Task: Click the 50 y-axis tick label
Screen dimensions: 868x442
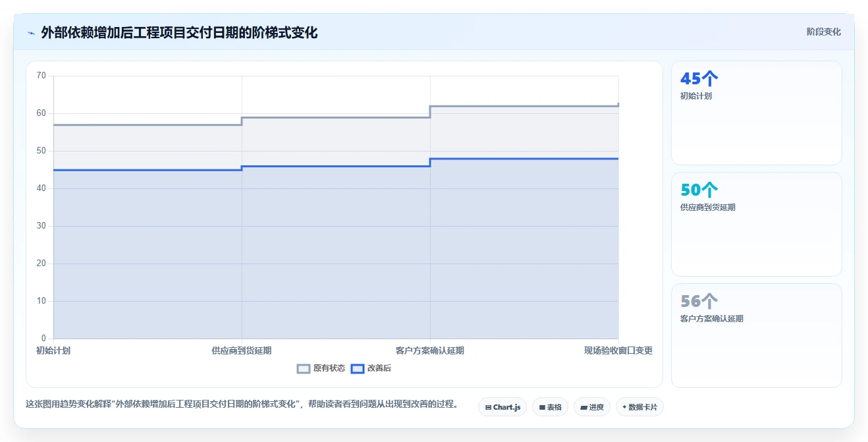Action: (x=41, y=151)
